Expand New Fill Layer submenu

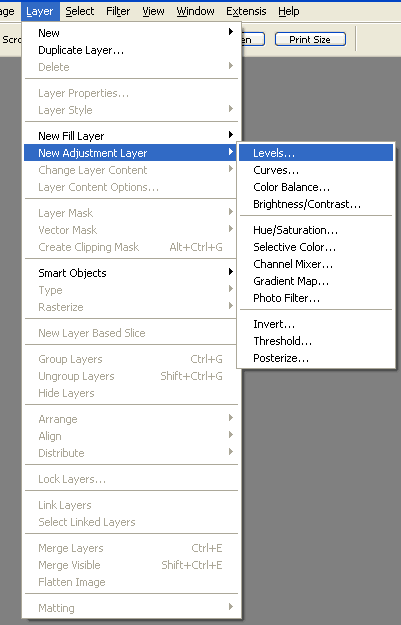pos(230,135)
